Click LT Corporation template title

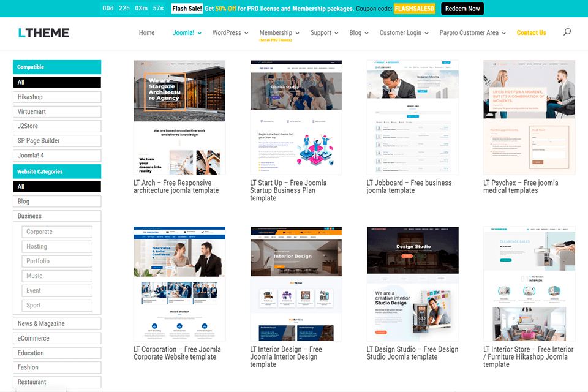tap(177, 353)
